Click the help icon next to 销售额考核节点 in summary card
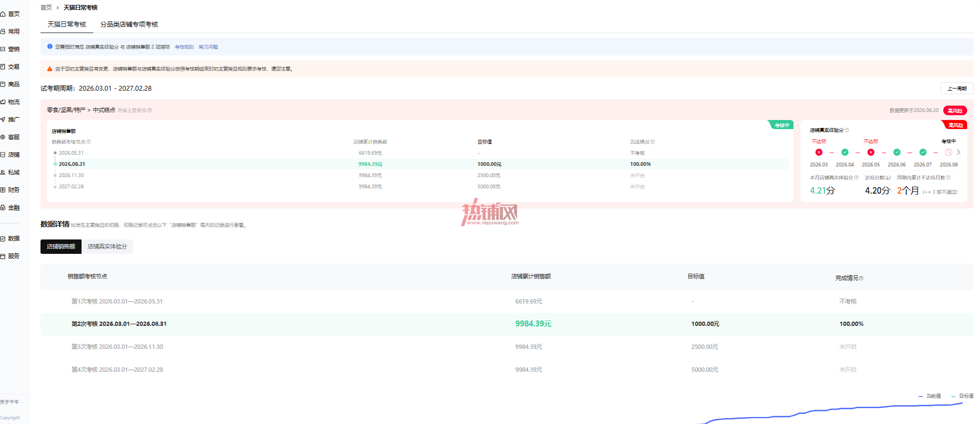This screenshot has width=980, height=424. [88, 142]
